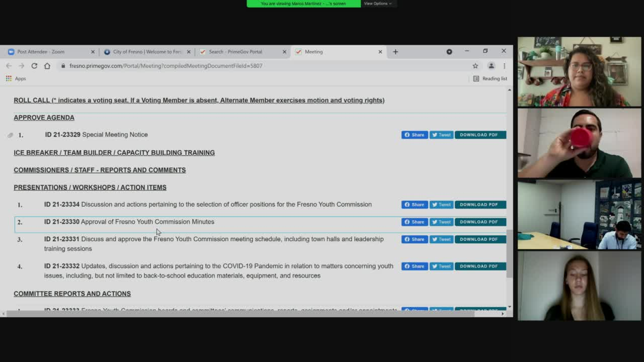Open a new browser tab
This screenshot has width=644, height=362.
tap(395, 52)
